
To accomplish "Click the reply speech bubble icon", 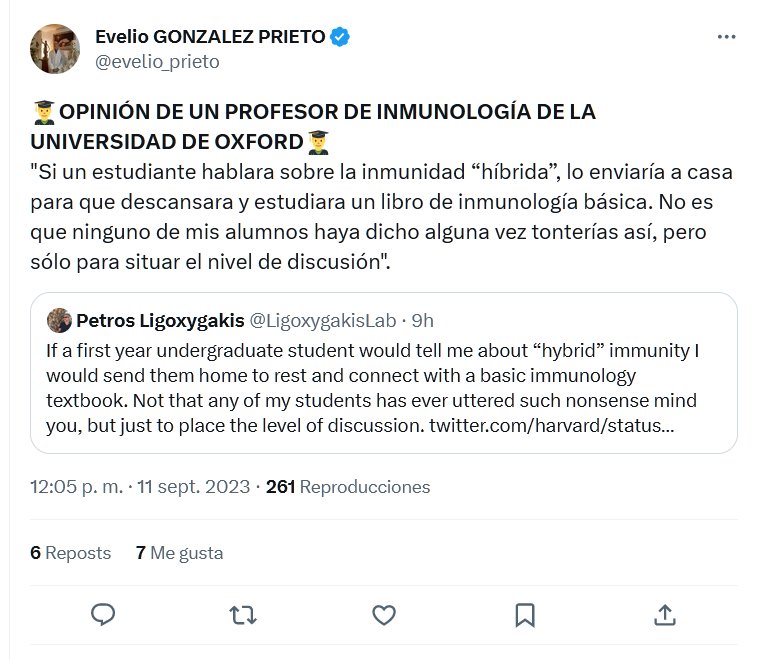I will 103,614.
